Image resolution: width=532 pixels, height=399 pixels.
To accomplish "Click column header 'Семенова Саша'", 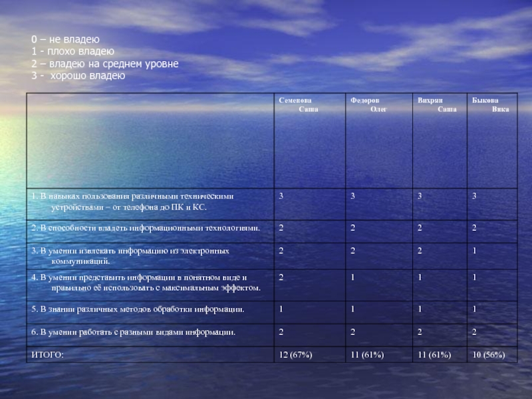I will pos(299,104).
